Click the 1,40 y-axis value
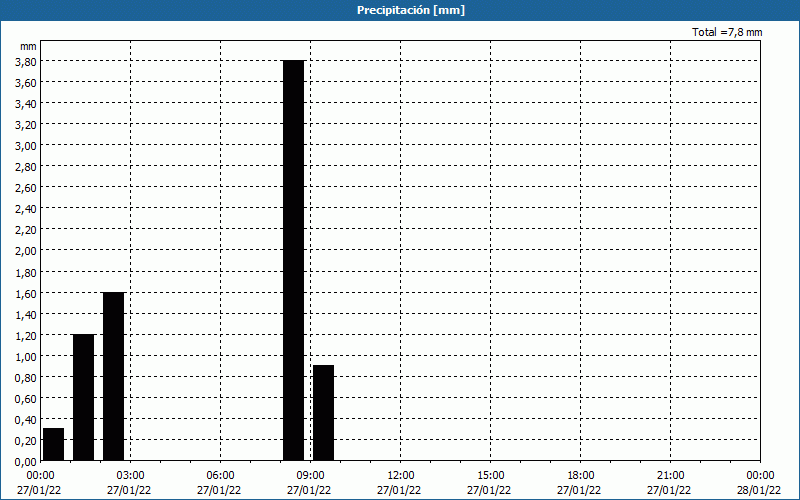 pos(26,314)
